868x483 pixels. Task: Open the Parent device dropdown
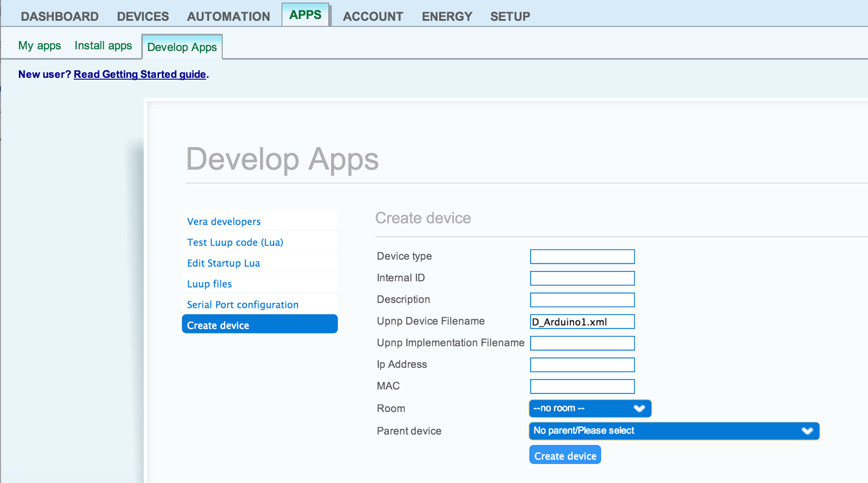point(674,431)
